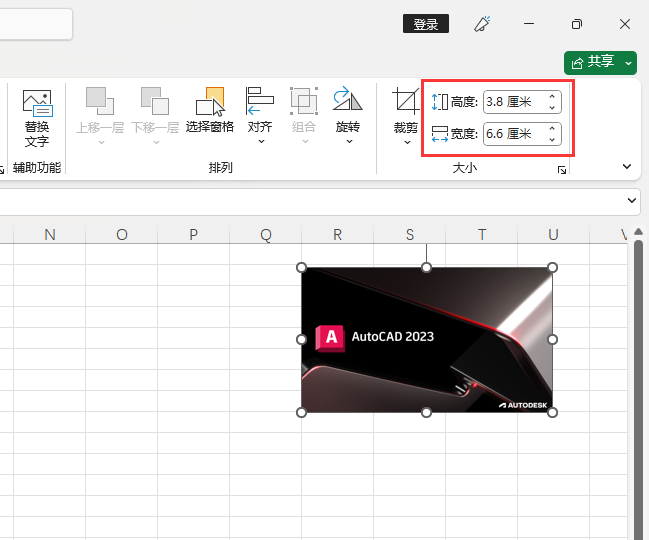Select column O header
The width and height of the screenshot is (649, 540).
[122, 235]
